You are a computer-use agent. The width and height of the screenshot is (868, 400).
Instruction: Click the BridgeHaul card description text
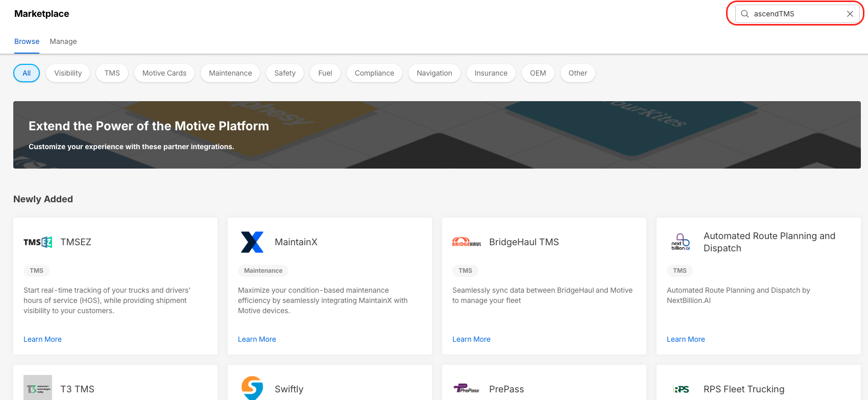(542, 295)
